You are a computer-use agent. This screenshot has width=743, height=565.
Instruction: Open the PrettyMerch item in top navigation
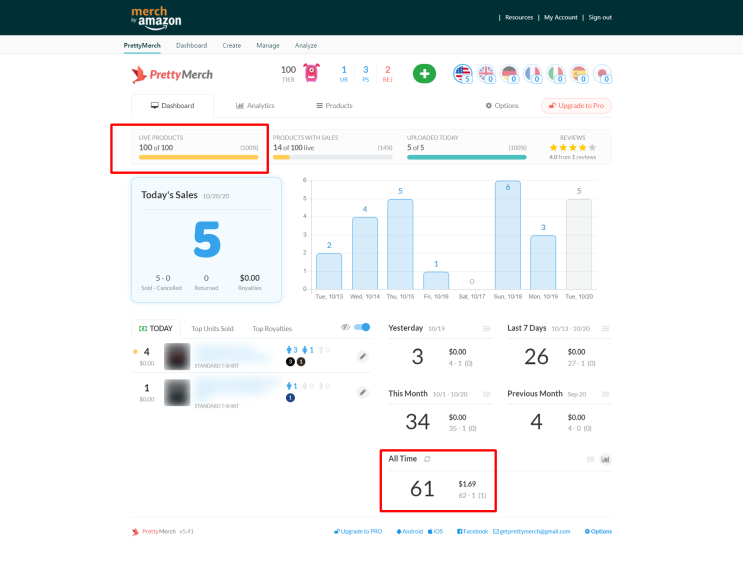point(142,46)
